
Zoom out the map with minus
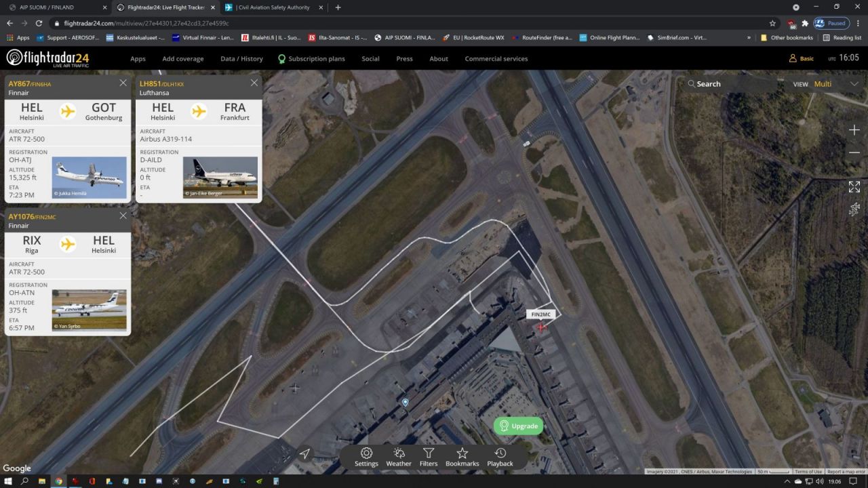pos(854,152)
